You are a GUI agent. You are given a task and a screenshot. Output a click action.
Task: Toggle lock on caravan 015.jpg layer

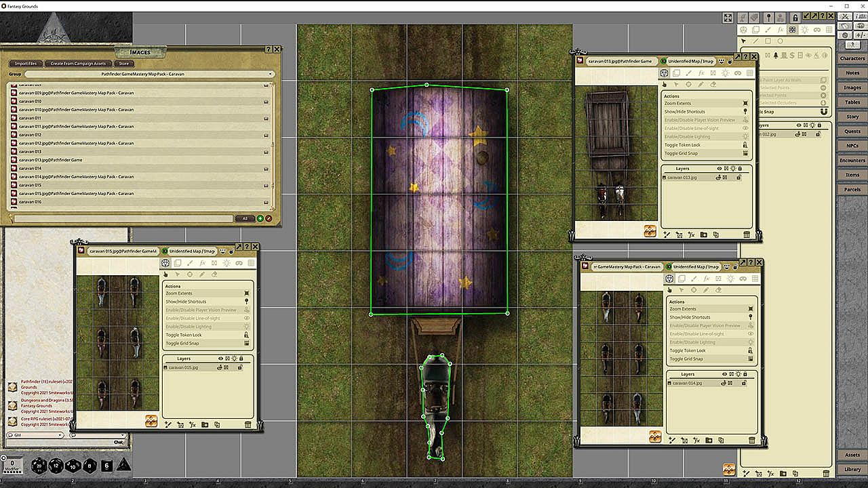pos(240,367)
